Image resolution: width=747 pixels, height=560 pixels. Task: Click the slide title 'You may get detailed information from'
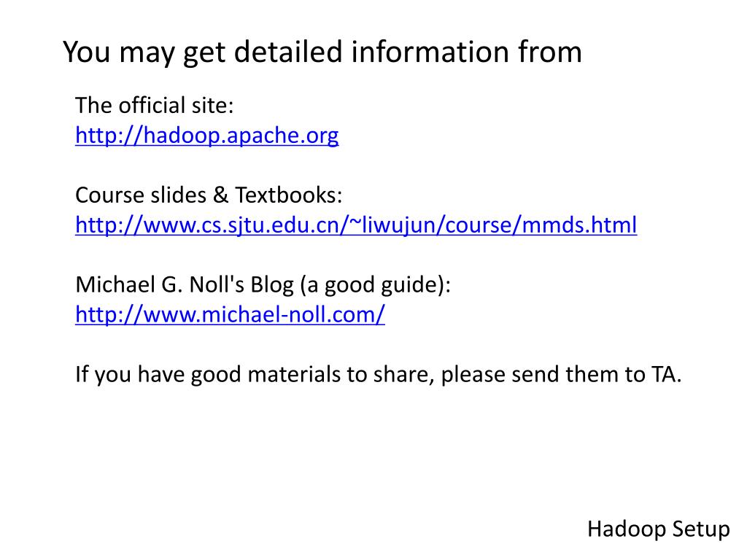tap(322, 52)
